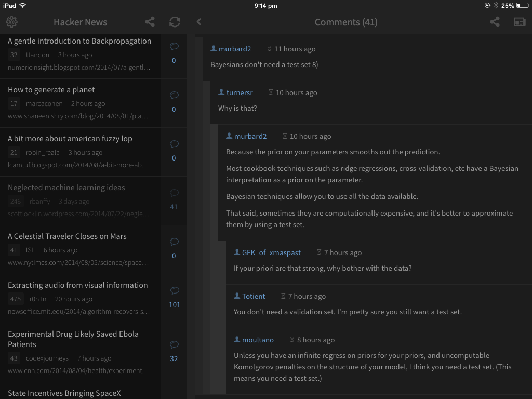Image resolution: width=532 pixels, height=399 pixels.
Task: Open comments bubble for Extracting audio story
Action: [x=174, y=291]
